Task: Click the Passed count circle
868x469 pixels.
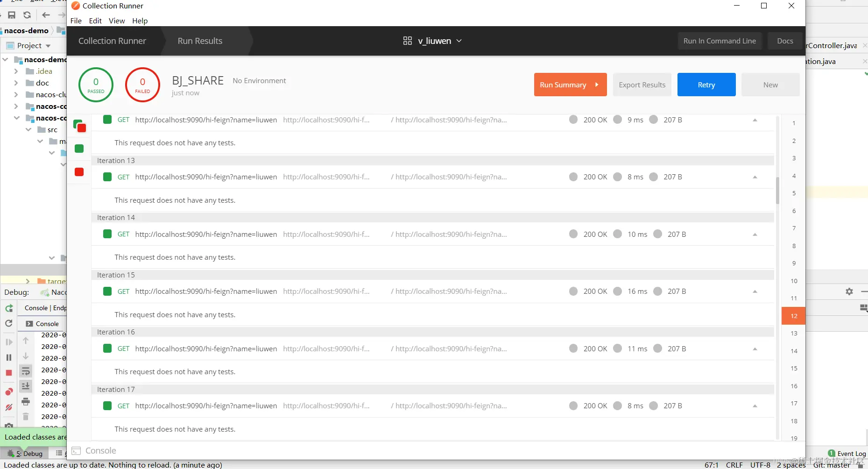Action: (x=96, y=85)
